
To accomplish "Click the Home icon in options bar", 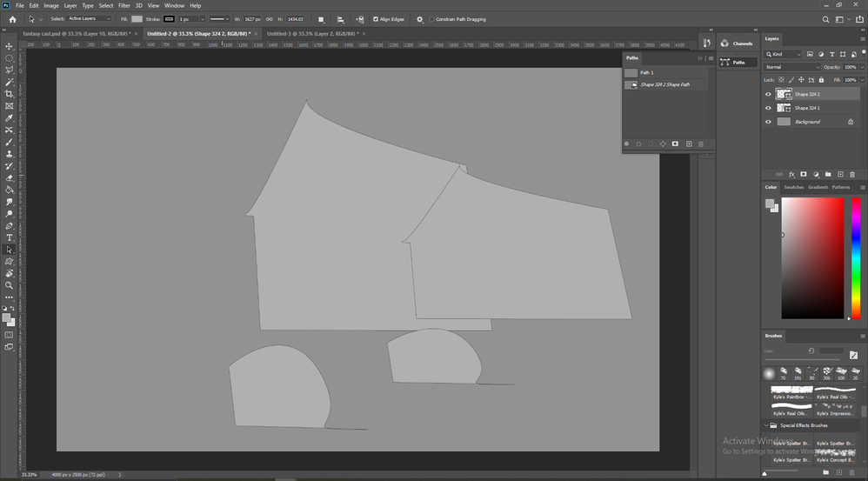I will pos(12,18).
